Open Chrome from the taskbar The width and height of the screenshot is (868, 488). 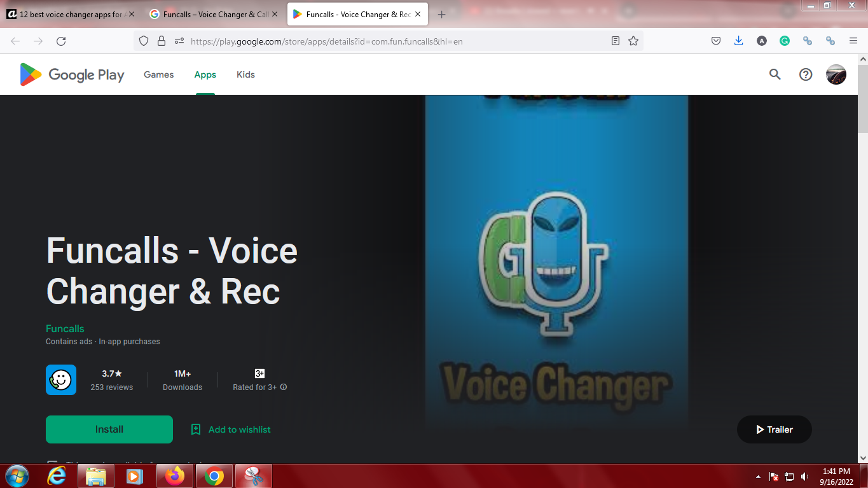coord(214,476)
